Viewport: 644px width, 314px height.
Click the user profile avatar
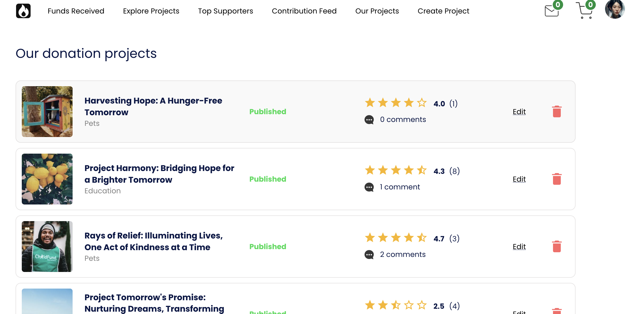pyautogui.click(x=615, y=9)
